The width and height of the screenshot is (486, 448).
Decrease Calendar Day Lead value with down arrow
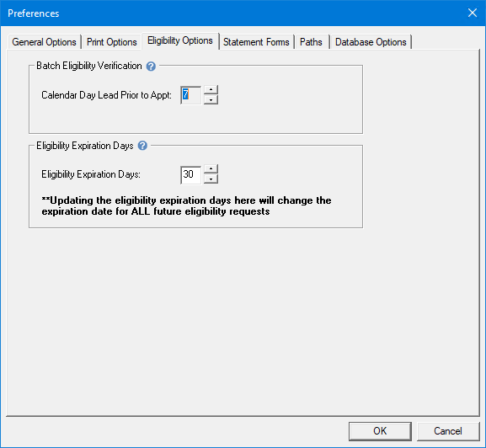point(211,99)
